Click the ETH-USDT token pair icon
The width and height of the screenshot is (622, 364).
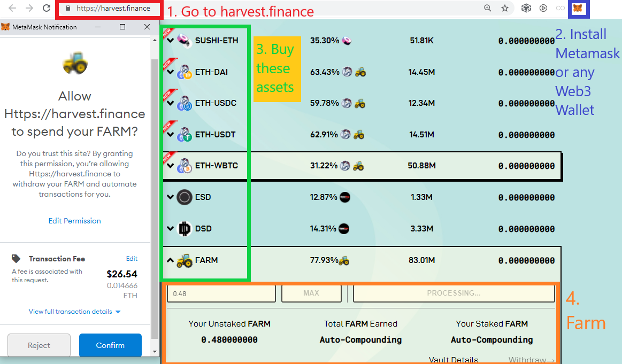pos(184,134)
